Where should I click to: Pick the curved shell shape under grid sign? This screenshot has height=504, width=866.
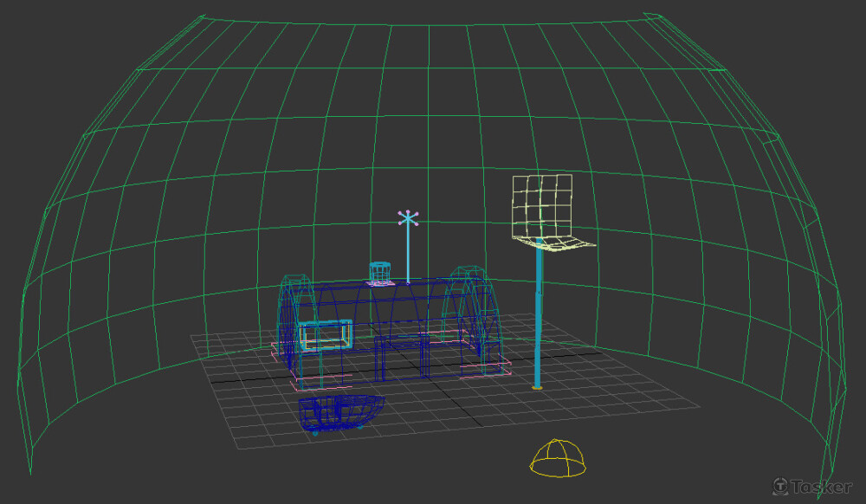556,242
